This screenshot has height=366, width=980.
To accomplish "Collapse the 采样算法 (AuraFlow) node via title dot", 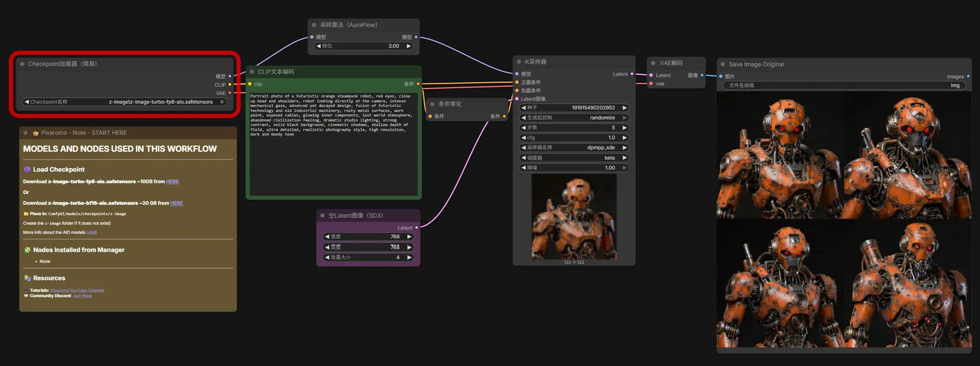I will point(314,25).
